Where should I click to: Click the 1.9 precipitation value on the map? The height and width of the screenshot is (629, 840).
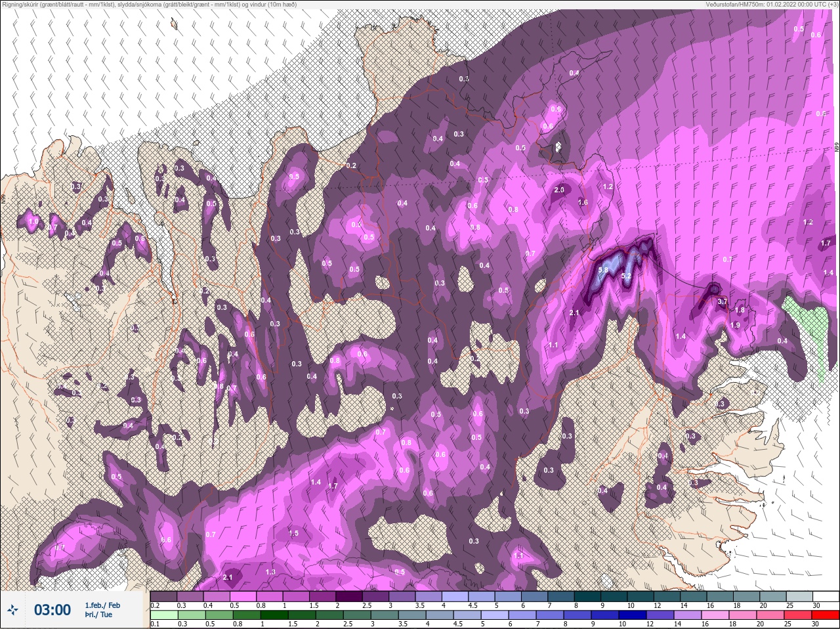735,325
